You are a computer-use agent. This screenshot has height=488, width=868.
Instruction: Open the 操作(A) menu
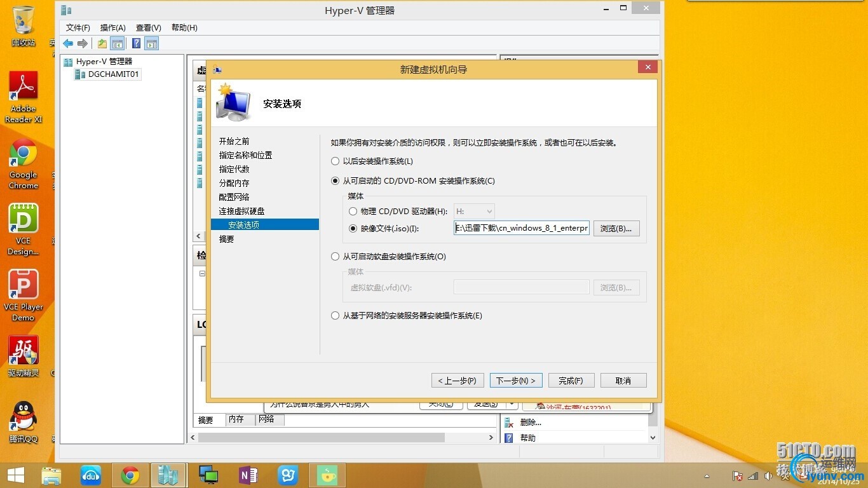pos(113,28)
